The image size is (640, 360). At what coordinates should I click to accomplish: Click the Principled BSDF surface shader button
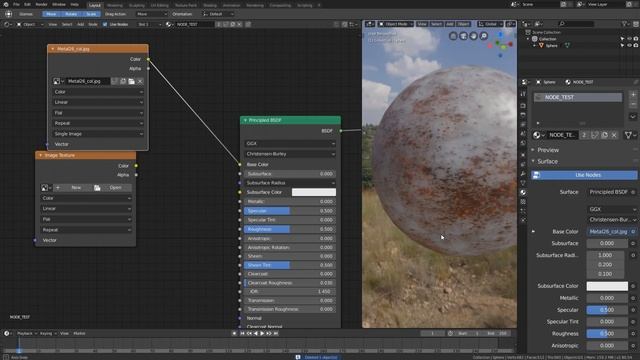pyautogui.click(x=608, y=192)
